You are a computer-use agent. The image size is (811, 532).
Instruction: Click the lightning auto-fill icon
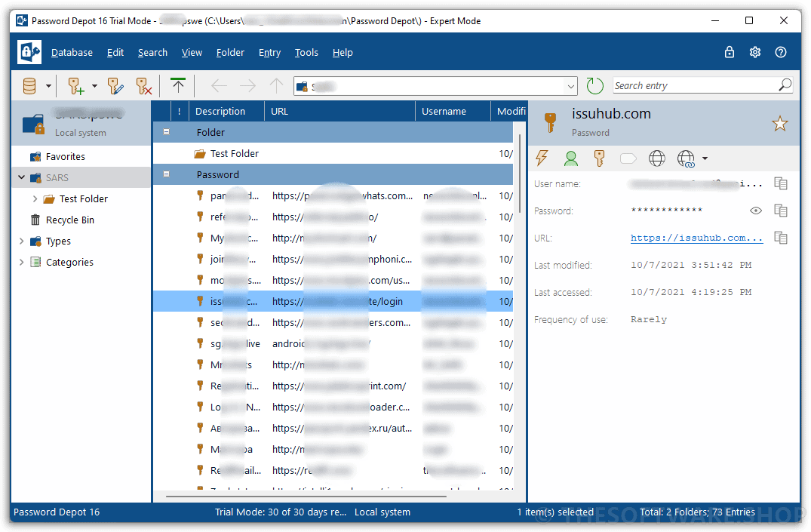pos(542,158)
